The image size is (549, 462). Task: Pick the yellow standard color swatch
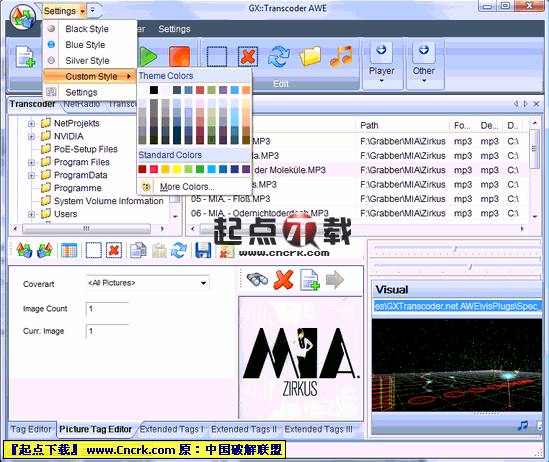pos(177,169)
